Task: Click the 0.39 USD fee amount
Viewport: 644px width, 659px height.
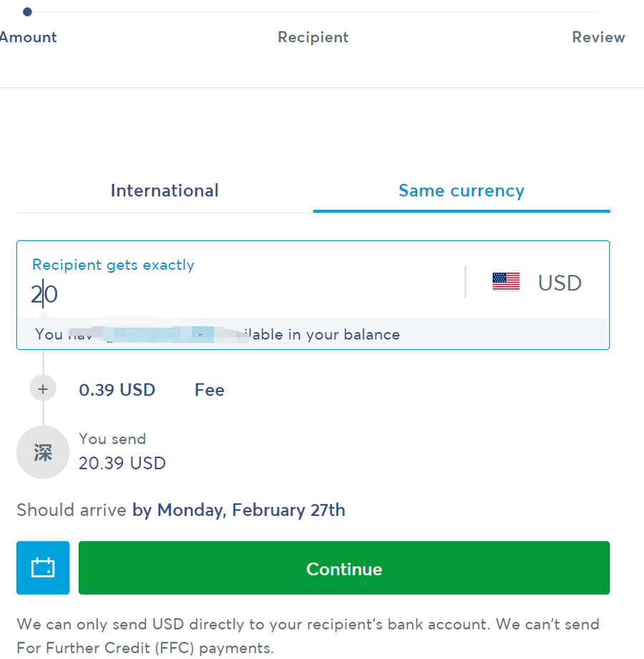Action: pos(117,390)
